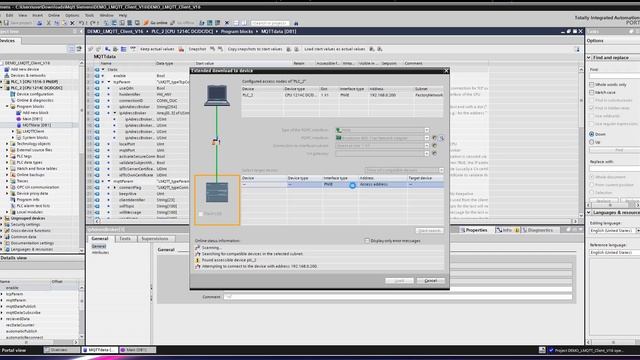Viewport: 640px width, 360px height.
Task: Collapse the Find and replace section
Action: pos(589,58)
